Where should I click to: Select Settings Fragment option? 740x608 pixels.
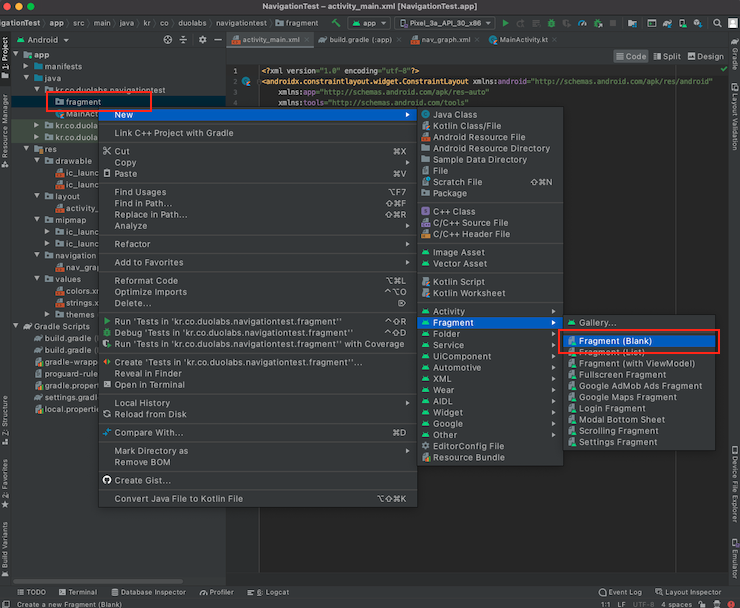tap(639, 442)
